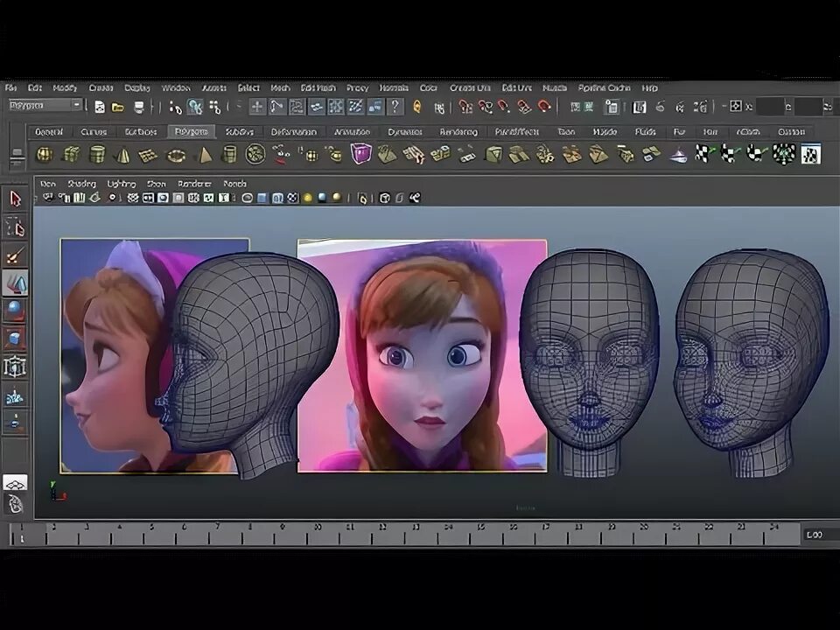Switch to the Curves shelf tab
This screenshot has height=630, width=840.
94,132
